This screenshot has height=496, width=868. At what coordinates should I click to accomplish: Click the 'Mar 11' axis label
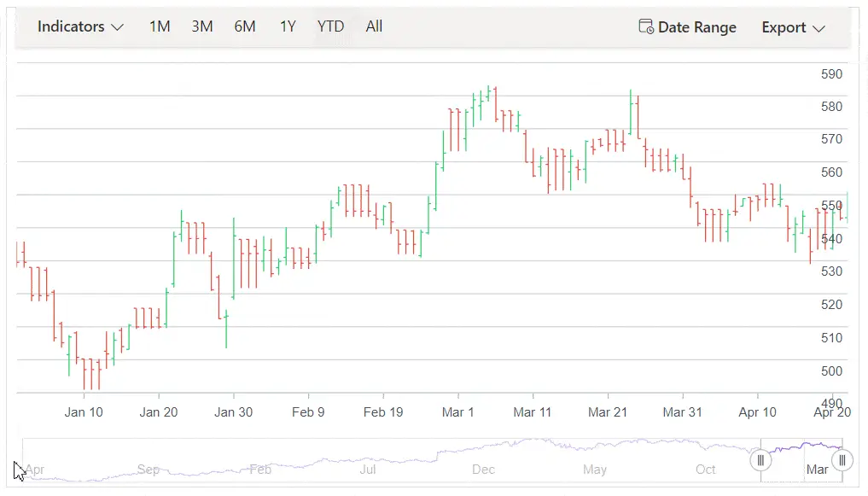pyautogui.click(x=533, y=412)
